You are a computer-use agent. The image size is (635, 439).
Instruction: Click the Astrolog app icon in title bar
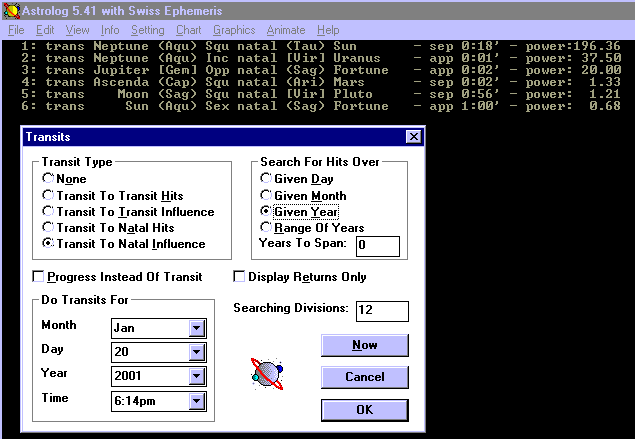[11, 10]
